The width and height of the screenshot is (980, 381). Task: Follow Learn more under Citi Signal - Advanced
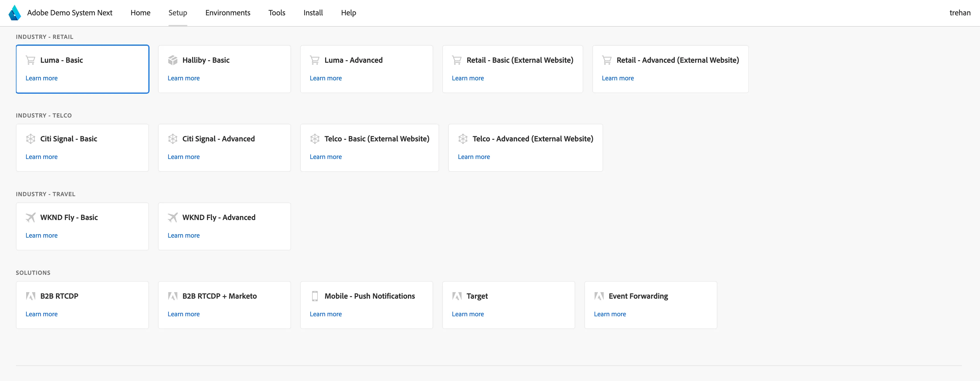point(184,156)
